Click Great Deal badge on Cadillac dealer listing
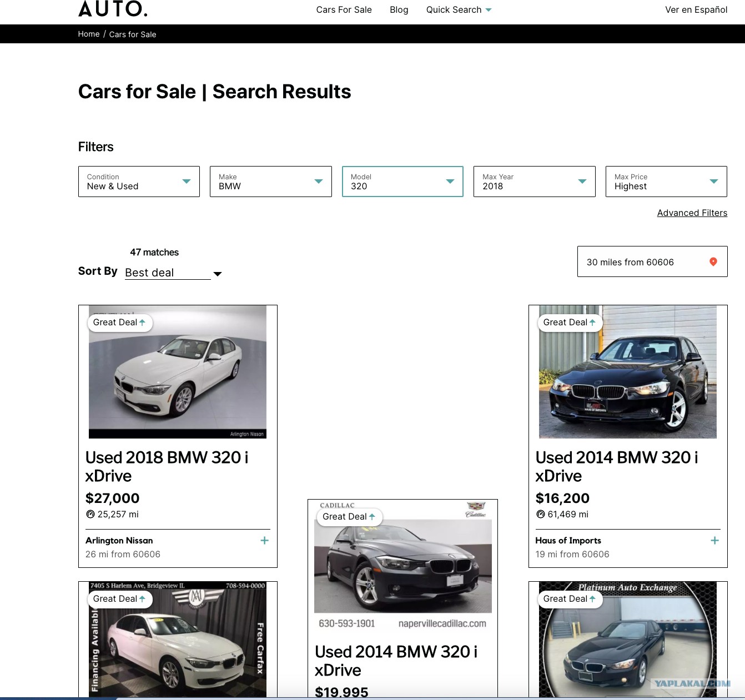745x700 pixels. (349, 517)
